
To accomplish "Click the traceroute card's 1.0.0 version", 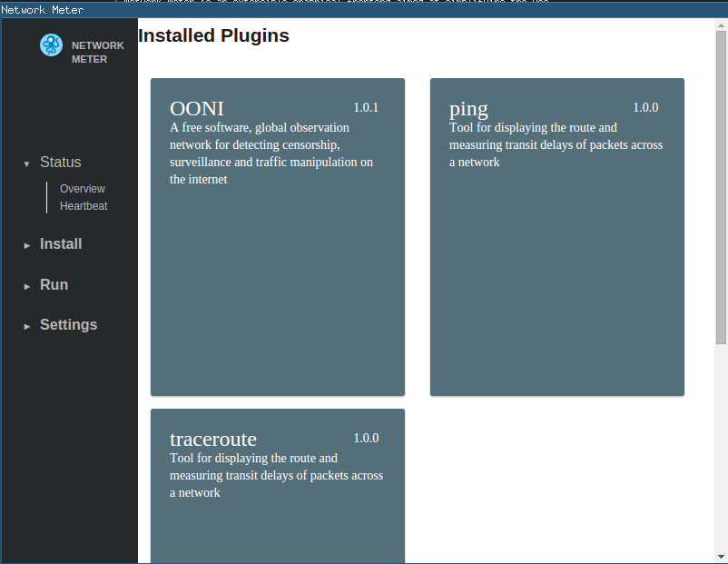I will 366,438.
